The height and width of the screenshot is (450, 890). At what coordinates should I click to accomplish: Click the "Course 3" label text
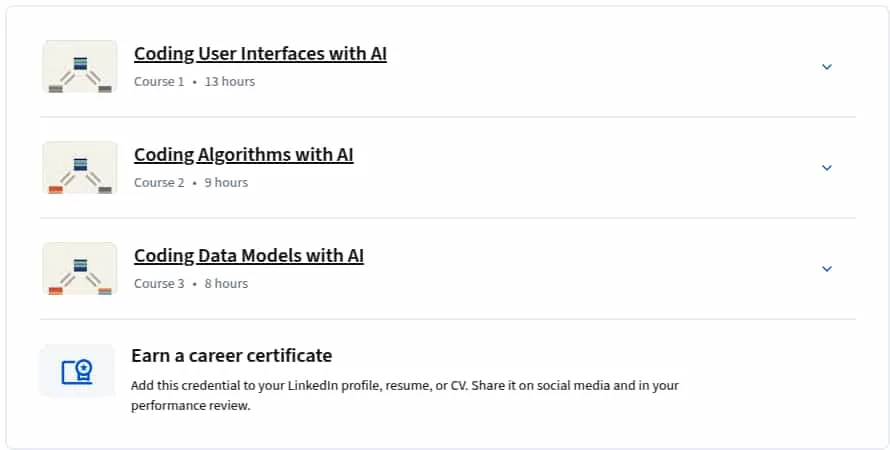tap(159, 284)
